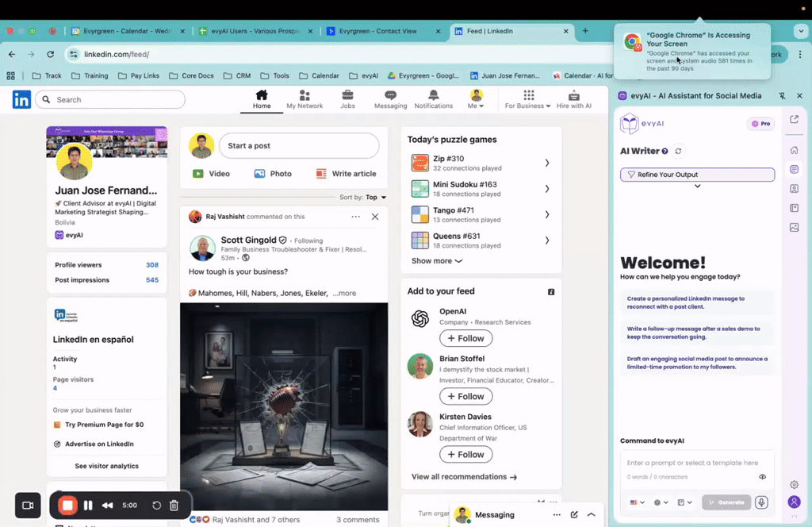Image resolution: width=812 pixels, height=527 pixels.
Task: Open Tango #471 puzzle
Action: 481,214
